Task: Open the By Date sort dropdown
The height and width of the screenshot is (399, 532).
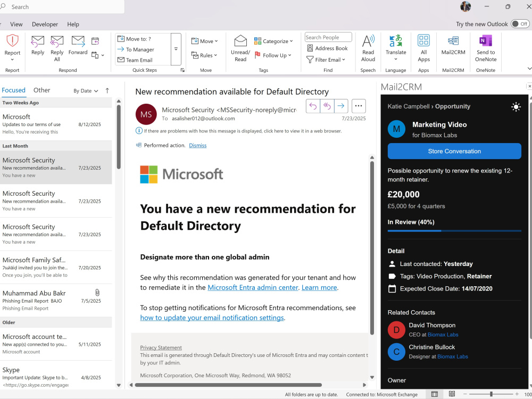Action: click(86, 91)
